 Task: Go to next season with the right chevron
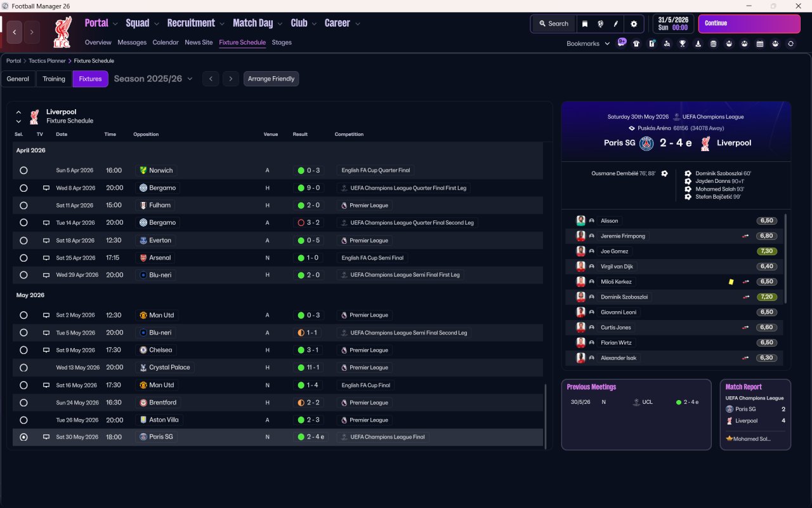click(231, 79)
